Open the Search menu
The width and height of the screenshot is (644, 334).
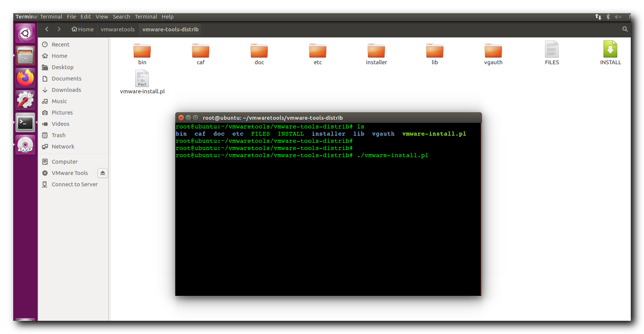[x=121, y=17]
